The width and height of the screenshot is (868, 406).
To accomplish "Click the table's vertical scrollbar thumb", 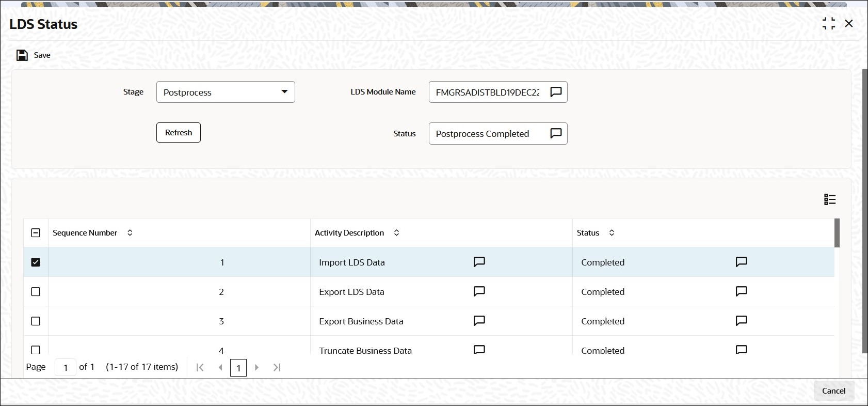I will point(837,233).
